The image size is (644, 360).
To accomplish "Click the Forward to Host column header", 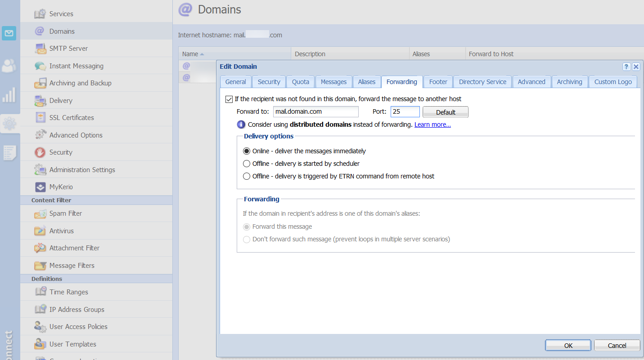I will pyautogui.click(x=555, y=54).
